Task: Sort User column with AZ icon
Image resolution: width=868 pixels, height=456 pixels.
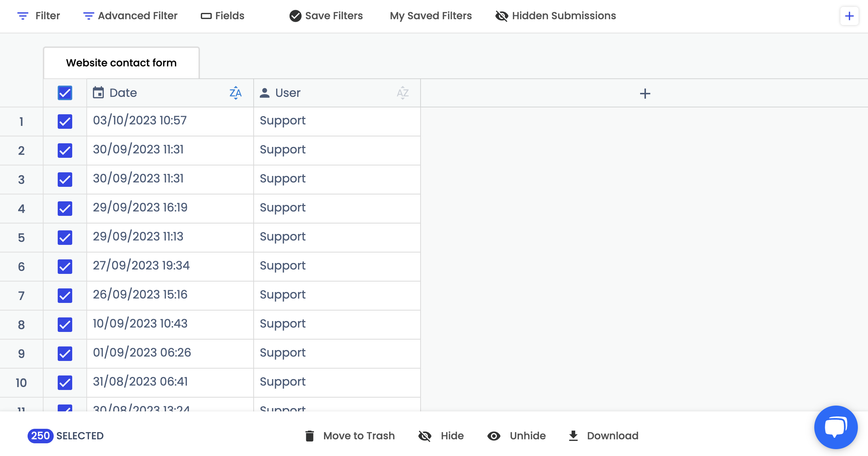Action: (x=402, y=93)
